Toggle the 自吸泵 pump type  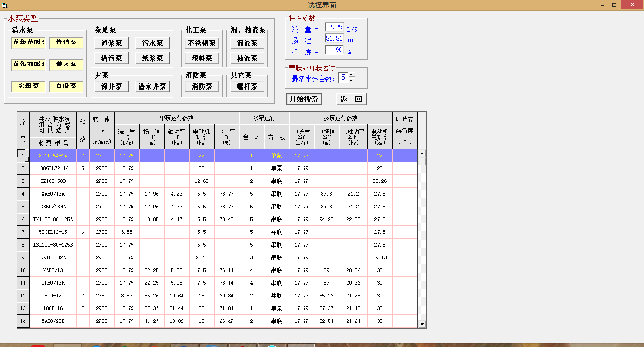point(66,87)
